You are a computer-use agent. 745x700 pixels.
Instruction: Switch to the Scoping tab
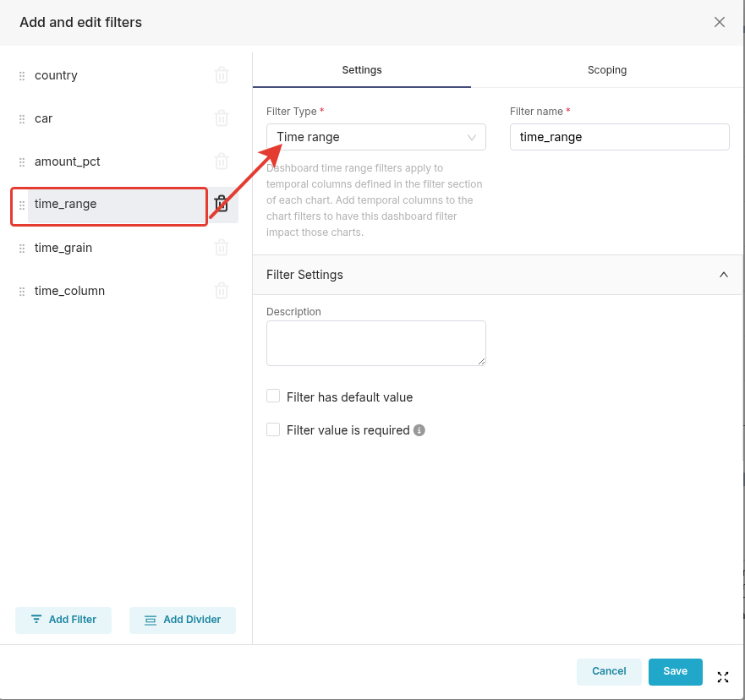point(607,70)
